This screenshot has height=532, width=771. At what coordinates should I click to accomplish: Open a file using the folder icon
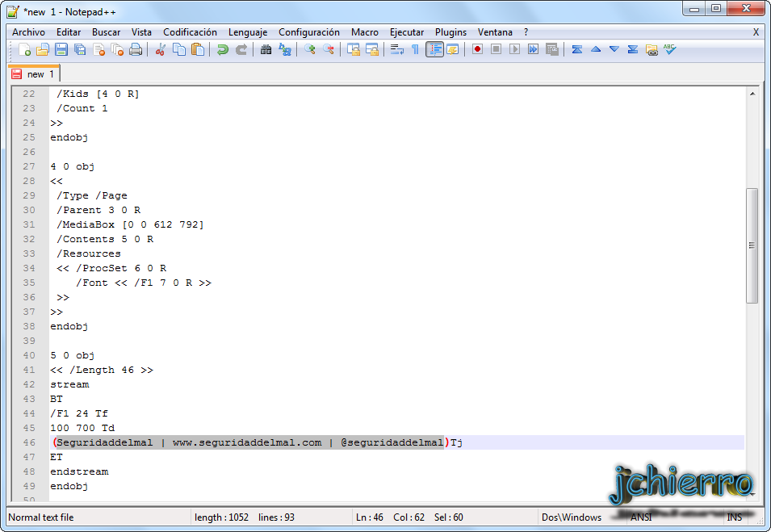[x=43, y=49]
